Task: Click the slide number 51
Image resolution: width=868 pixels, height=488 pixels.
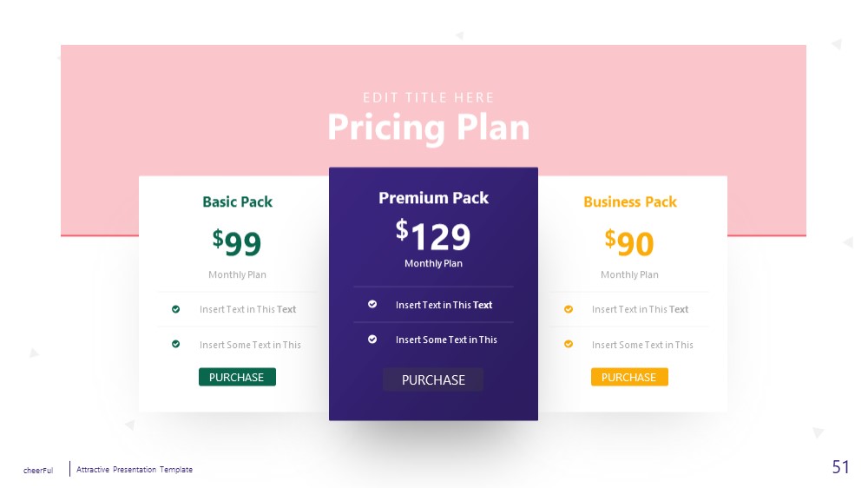Action: (x=840, y=467)
